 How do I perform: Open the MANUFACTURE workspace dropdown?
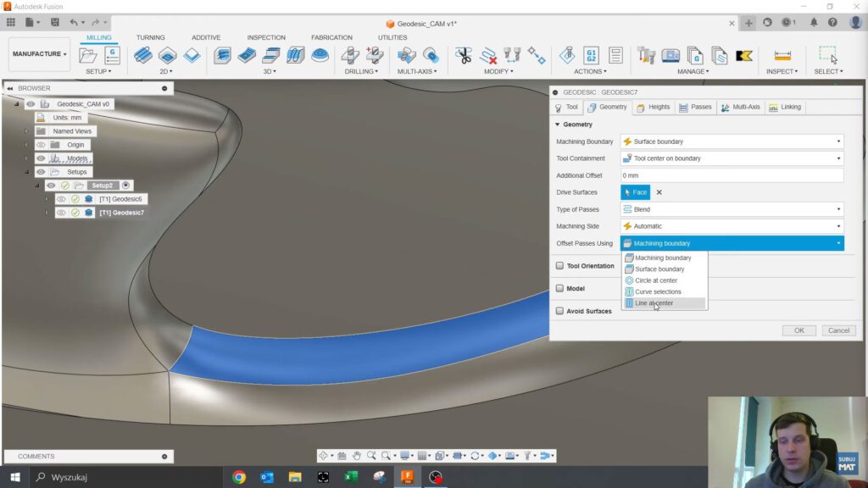point(39,54)
